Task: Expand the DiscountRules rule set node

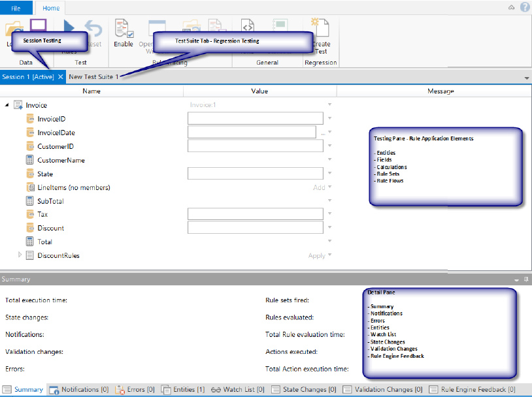Action: pos(20,255)
